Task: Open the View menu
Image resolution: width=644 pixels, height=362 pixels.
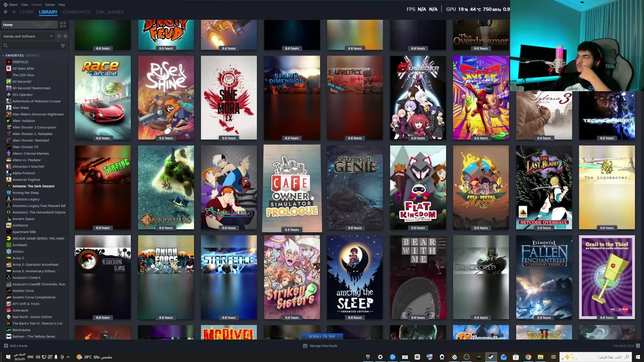Action: 25,5
